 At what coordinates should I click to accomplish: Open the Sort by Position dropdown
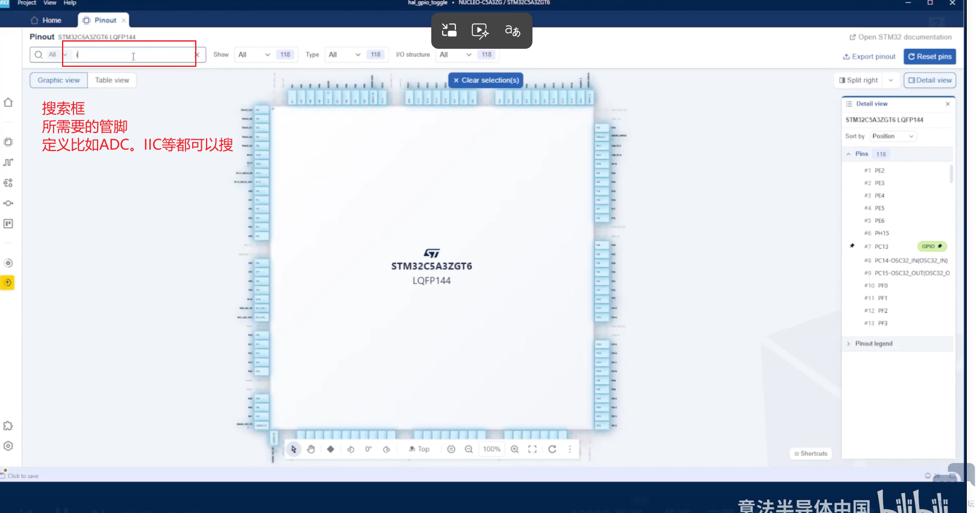coord(893,137)
